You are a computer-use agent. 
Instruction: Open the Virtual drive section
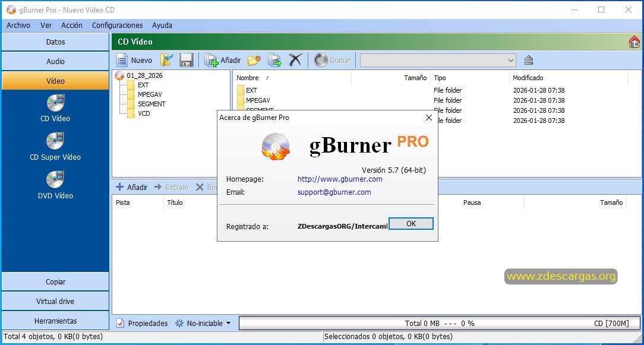click(55, 301)
